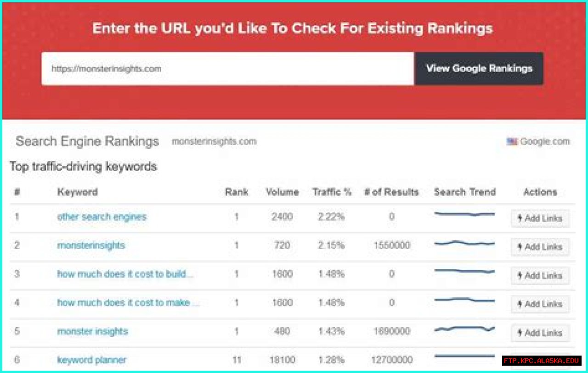The height and width of the screenshot is (373, 588).
Task: Click the traffic value 1.28%
Action: [331, 360]
